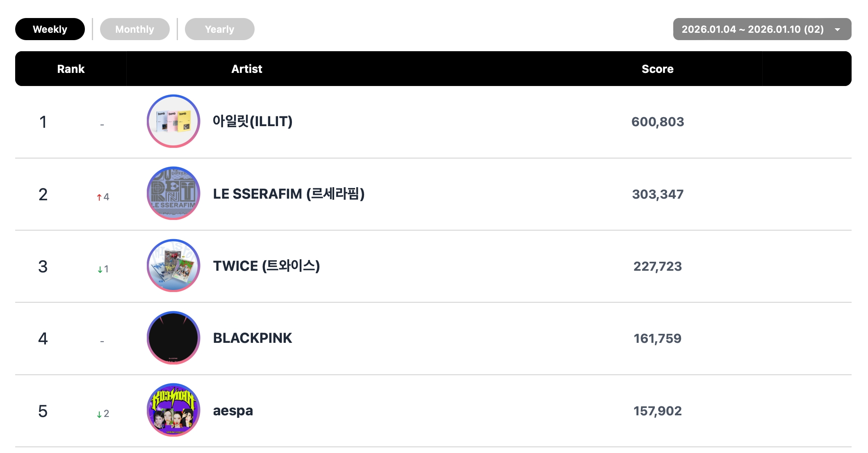Viewport: 868px width, 453px height.
Task: Switch to the Monthly chart tab
Action: click(x=134, y=29)
